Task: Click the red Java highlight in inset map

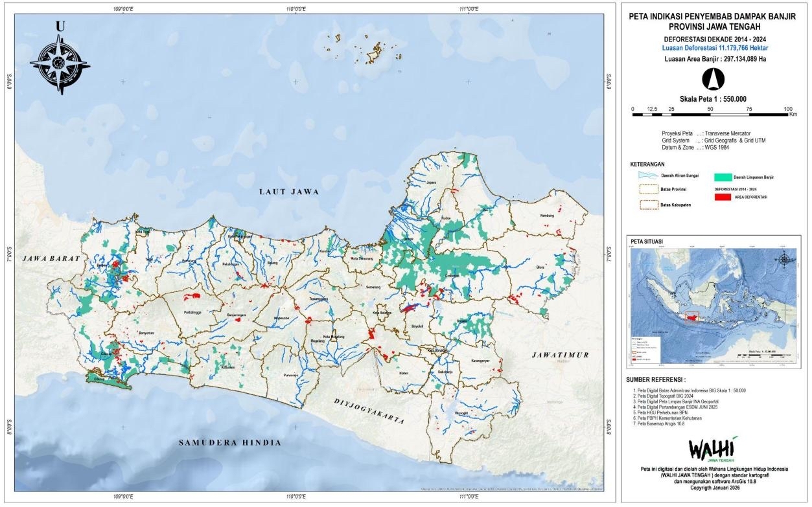Action: (x=692, y=317)
